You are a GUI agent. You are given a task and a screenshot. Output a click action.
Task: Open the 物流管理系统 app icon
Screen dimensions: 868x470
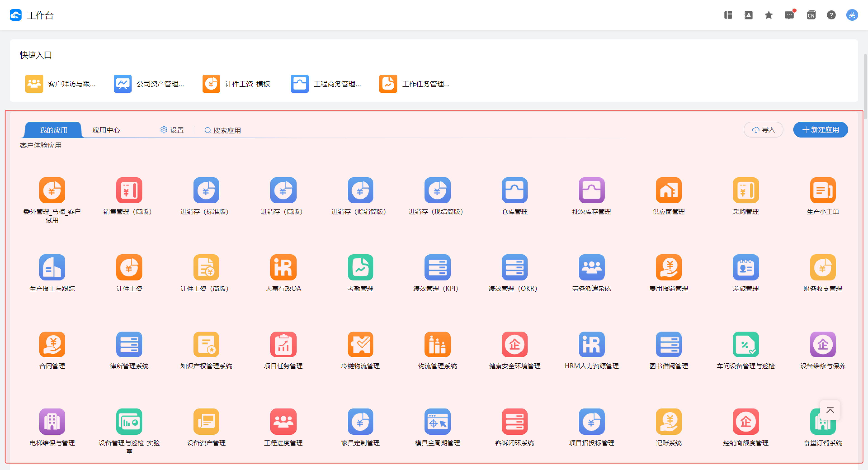[x=437, y=344]
